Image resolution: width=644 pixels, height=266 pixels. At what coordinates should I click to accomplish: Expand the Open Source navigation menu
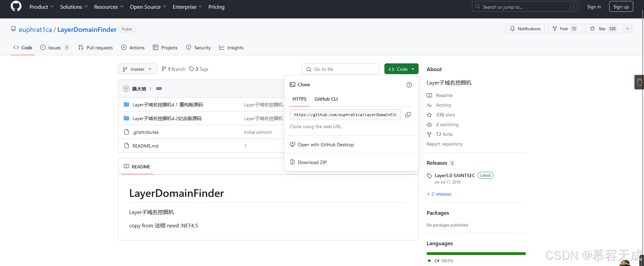(148, 7)
